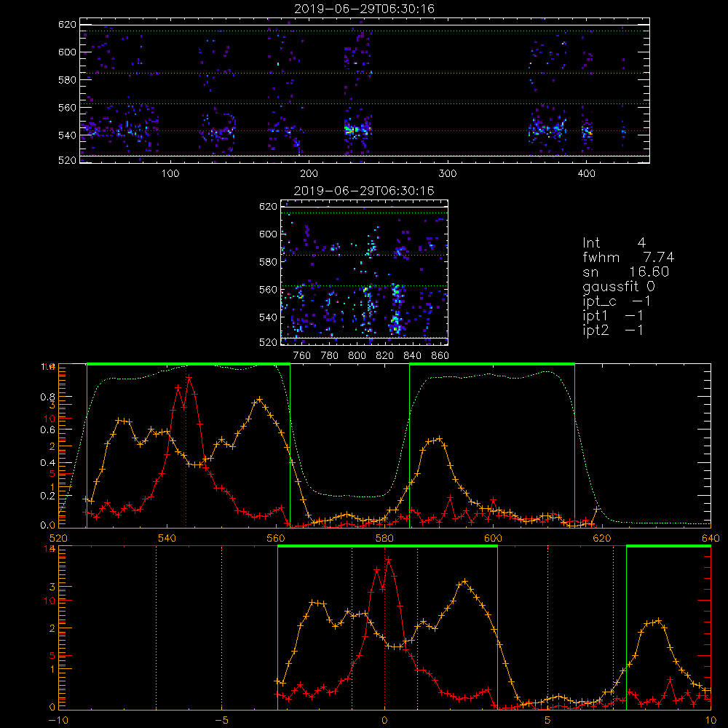Click the green bar atop the second window in profile plot

492,365
